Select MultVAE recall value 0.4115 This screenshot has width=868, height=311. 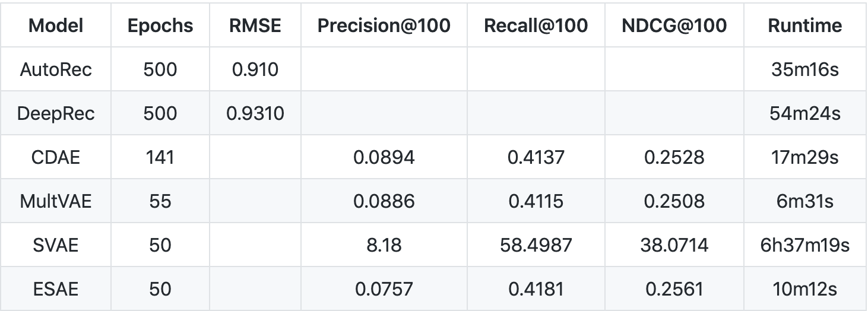(x=536, y=201)
